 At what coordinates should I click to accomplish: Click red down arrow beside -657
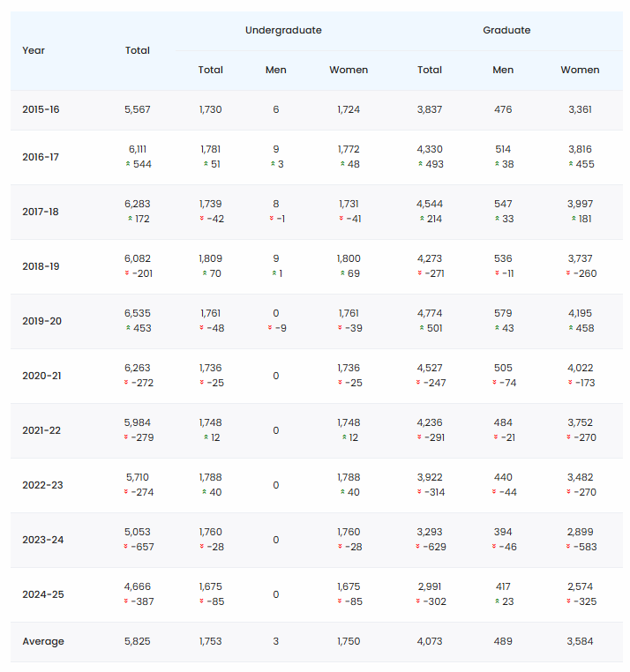pos(125,547)
